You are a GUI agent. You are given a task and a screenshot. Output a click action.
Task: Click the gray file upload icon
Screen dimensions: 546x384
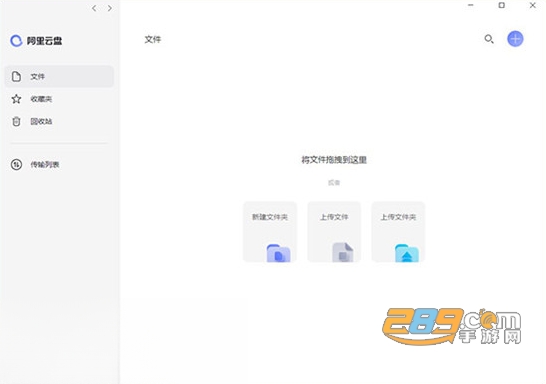click(343, 252)
